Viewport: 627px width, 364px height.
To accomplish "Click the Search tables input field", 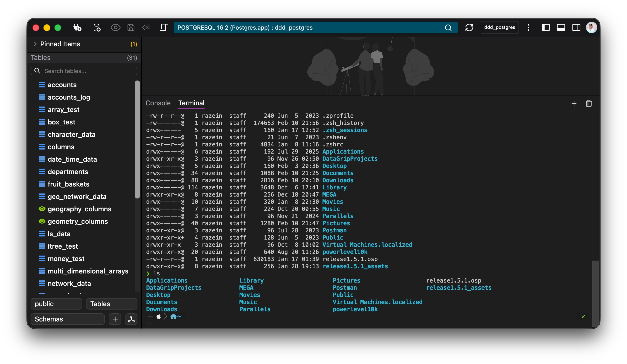I will coord(84,71).
